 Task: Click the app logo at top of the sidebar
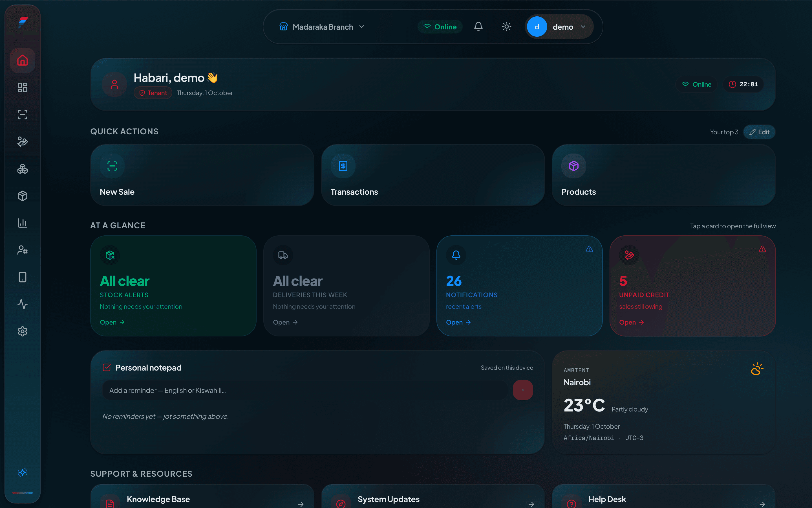pos(23,23)
